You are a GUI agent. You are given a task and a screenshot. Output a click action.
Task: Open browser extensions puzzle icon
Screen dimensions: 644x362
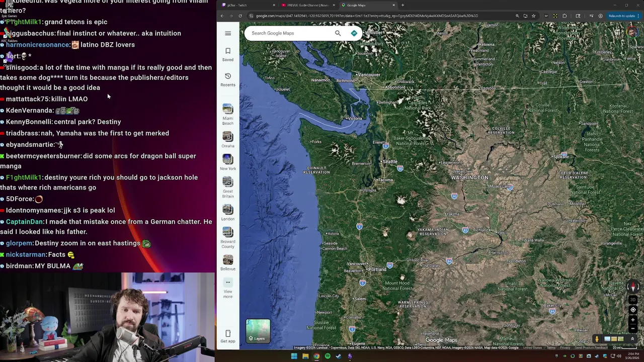point(565,16)
